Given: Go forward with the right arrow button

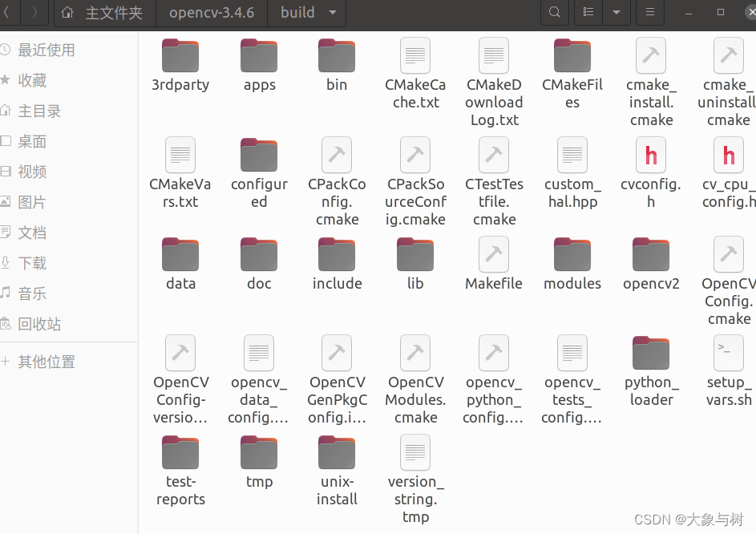Looking at the screenshot, I should 34,13.
